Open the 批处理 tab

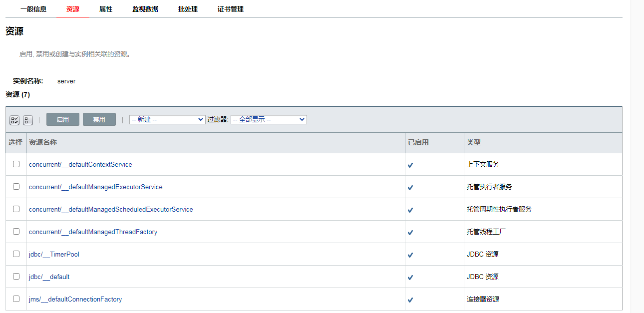tap(188, 9)
